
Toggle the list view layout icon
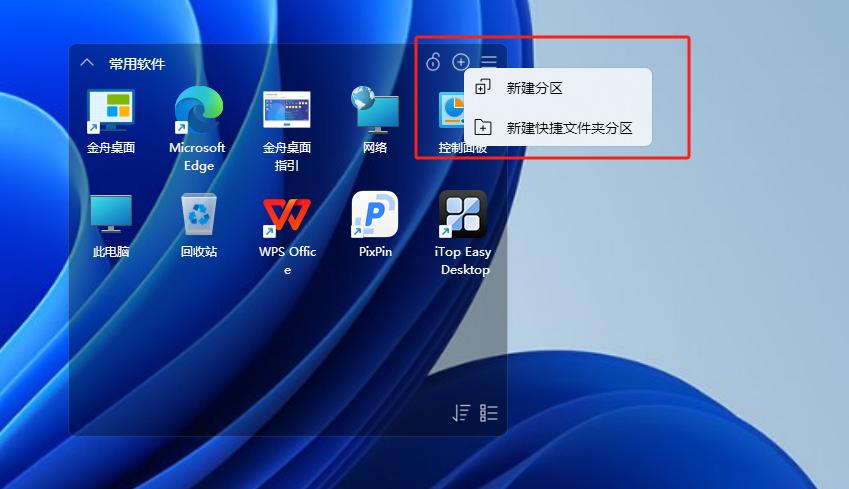pyautogui.click(x=489, y=413)
